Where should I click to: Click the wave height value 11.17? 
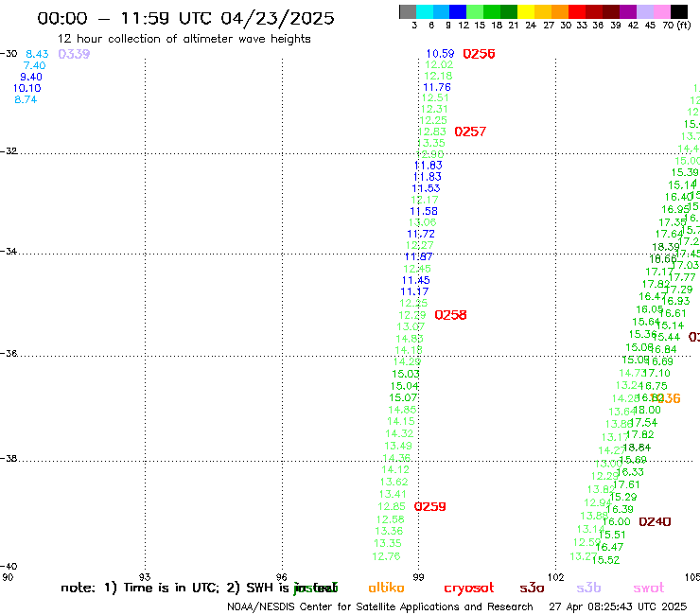pos(414,291)
